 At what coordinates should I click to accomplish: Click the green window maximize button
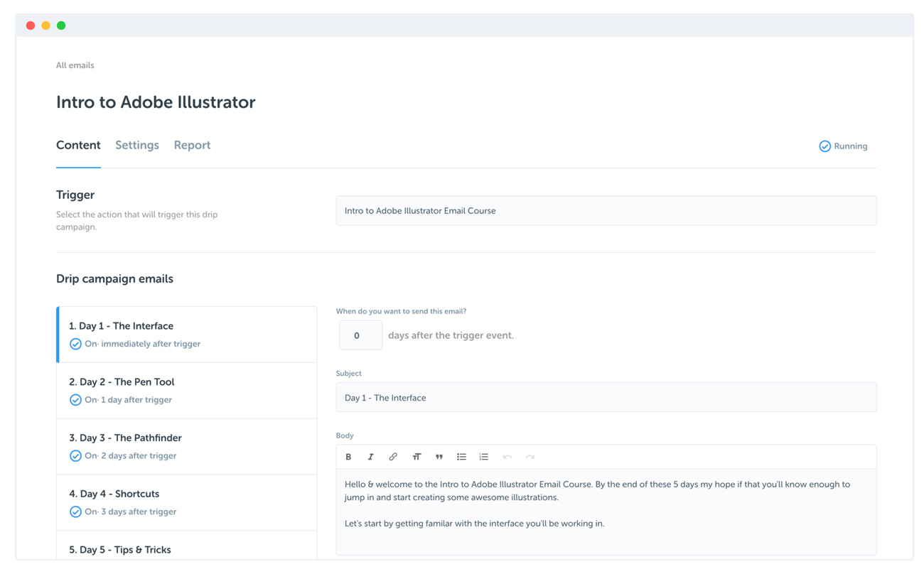pyautogui.click(x=61, y=26)
